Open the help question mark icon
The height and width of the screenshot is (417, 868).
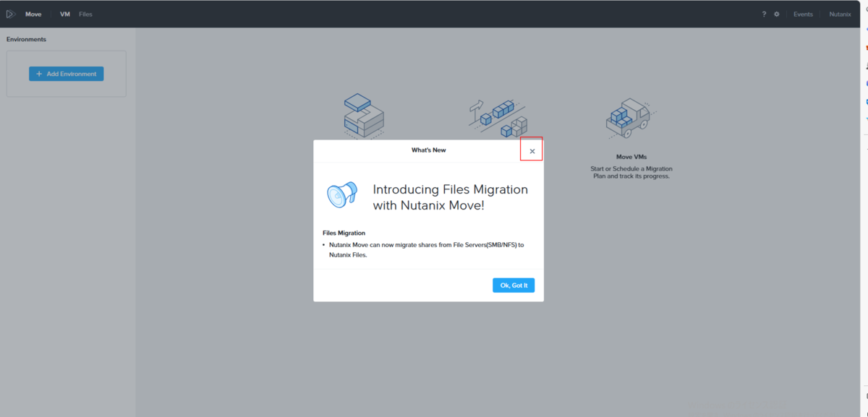click(x=764, y=14)
